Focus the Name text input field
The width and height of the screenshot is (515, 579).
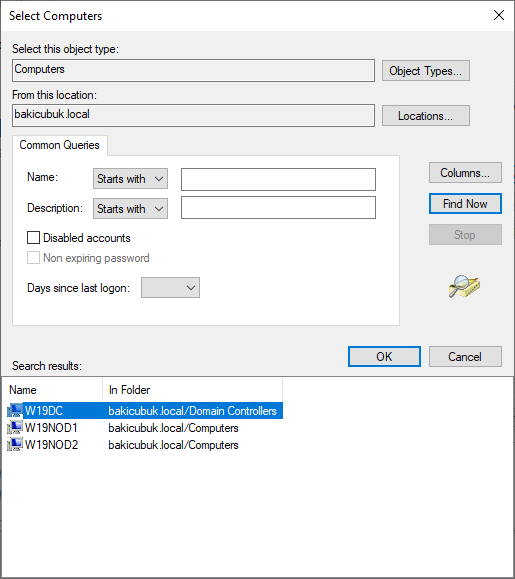coord(278,179)
